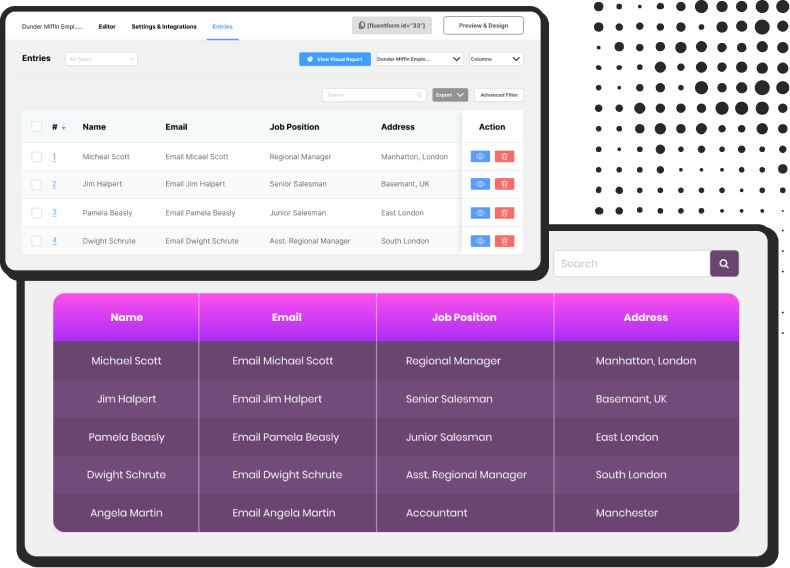View entry for Dwight Schrute
790x568 pixels.
click(480, 241)
